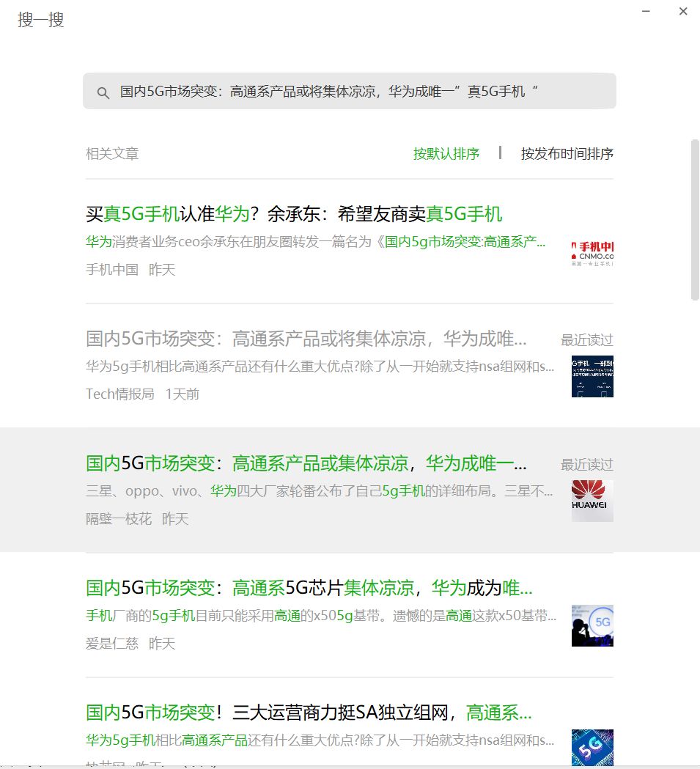This screenshot has width=700, height=769.
Task: Click into the search input field
Action: pyautogui.click(x=349, y=91)
